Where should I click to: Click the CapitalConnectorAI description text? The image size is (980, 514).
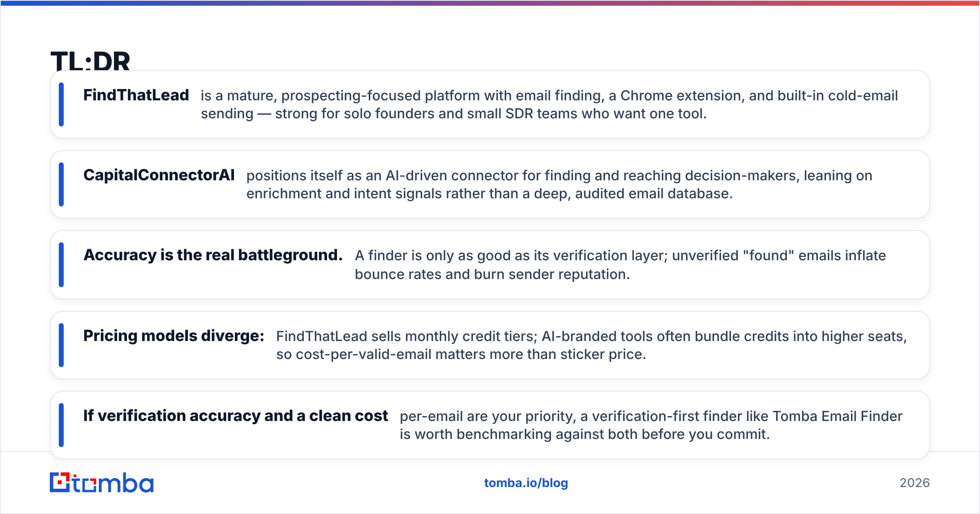tap(559, 184)
